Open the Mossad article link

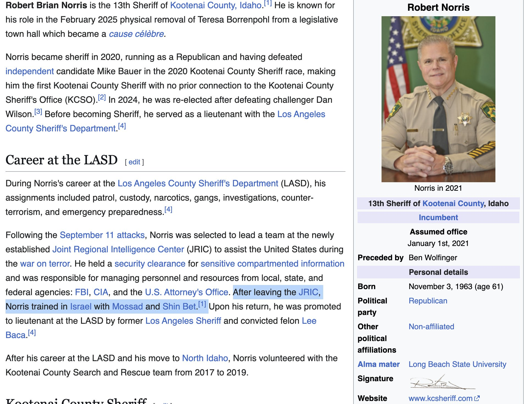128,306
